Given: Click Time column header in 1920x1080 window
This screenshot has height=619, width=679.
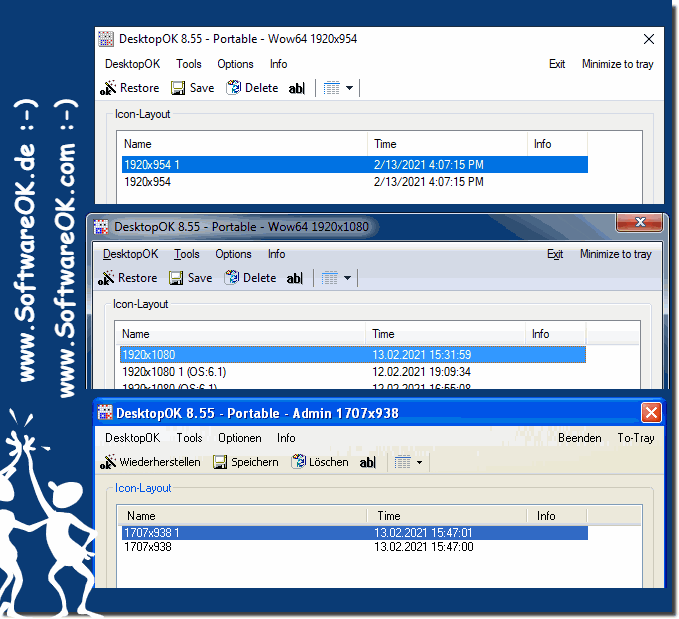Looking at the screenshot, I should coord(446,334).
